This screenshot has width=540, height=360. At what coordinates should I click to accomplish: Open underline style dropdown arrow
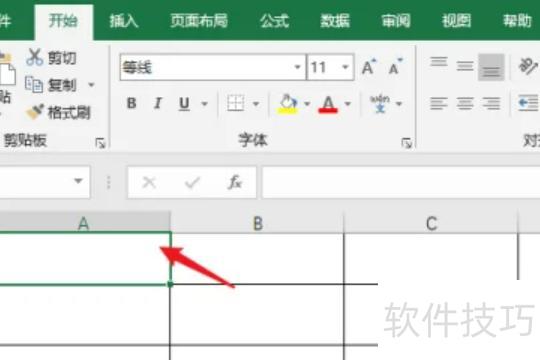[x=205, y=103]
